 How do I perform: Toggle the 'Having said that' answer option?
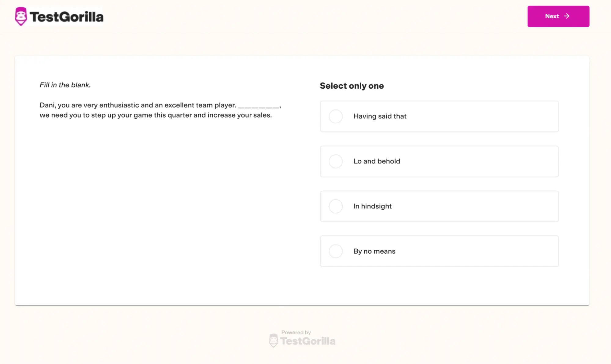pos(336,116)
